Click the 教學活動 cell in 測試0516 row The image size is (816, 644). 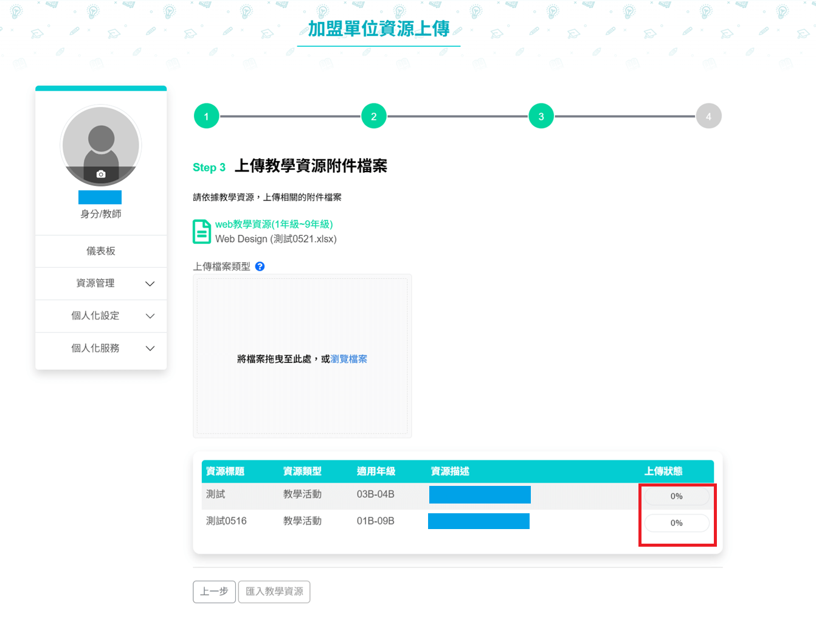pyautogui.click(x=302, y=521)
